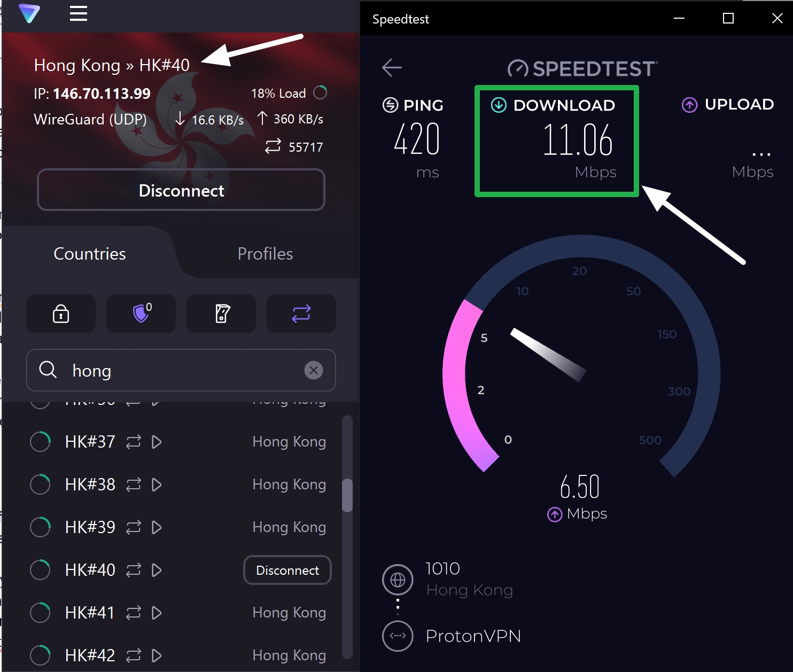Close the Speedtest window
Viewport: 793px width, 672px height.
pos(778,18)
